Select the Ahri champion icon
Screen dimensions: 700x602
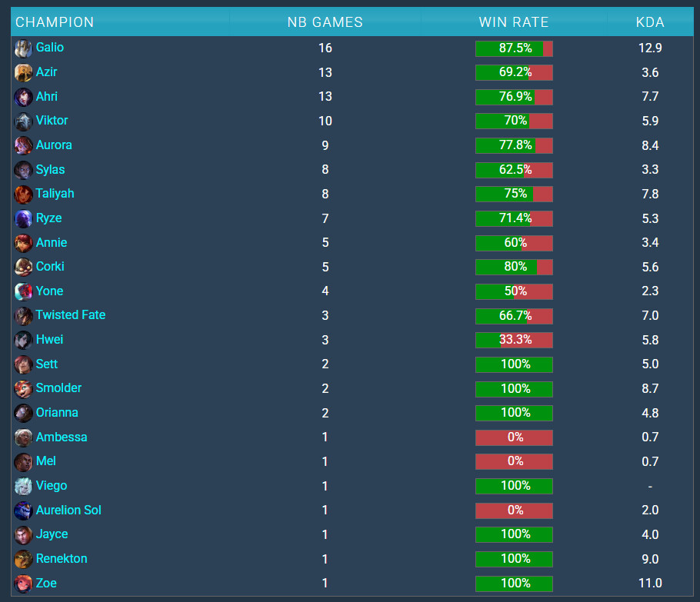pyautogui.click(x=23, y=97)
